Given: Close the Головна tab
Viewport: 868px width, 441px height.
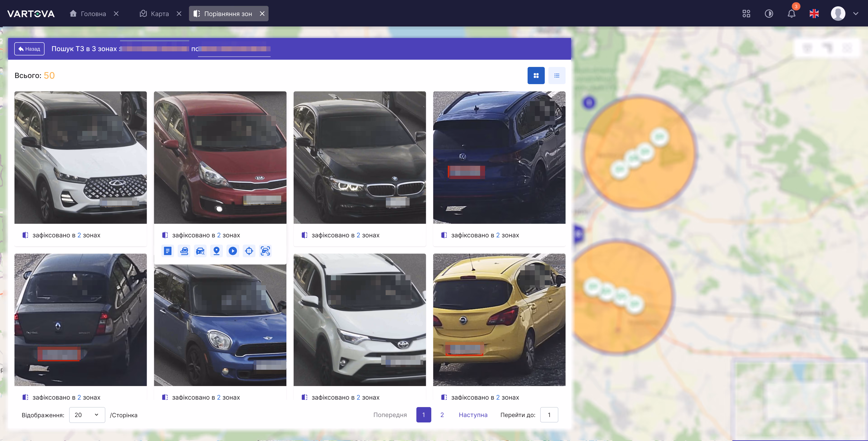Looking at the screenshot, I should click(x=116, y=14).
